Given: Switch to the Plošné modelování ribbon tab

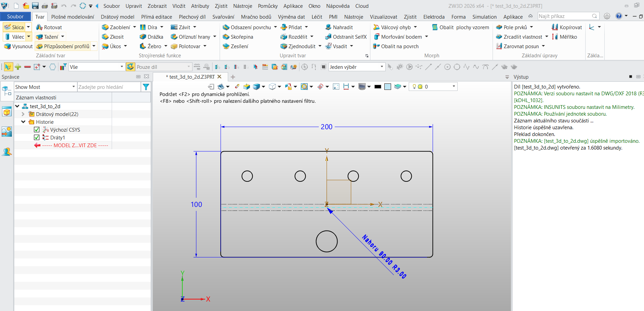Looking at the screenshot, I should pos(73,17).
